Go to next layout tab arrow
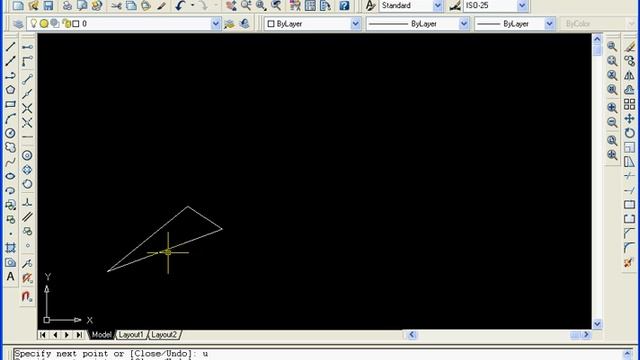Screen dimensions: 640x360 pyautogui.click(x=67, y=335)
